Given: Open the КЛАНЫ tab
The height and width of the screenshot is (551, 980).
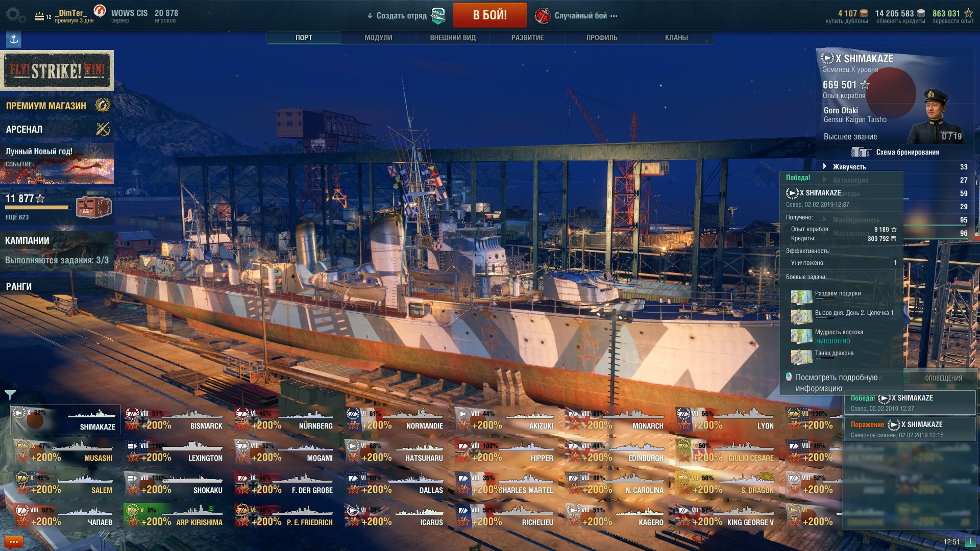Looking at the screenshot, I should [x=676, y=38].
